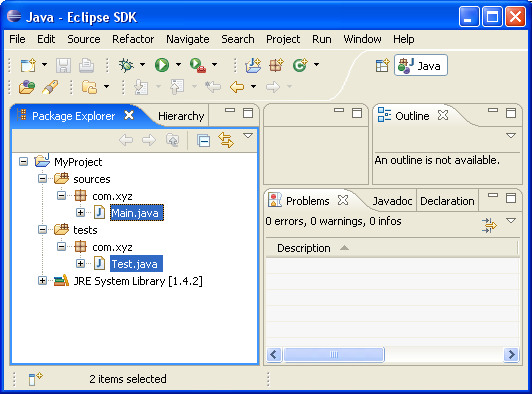Image resolution: width=532 pixels, height=394 pixels.
Task: Open the Window menu
Action: click(x=362, y=39)
